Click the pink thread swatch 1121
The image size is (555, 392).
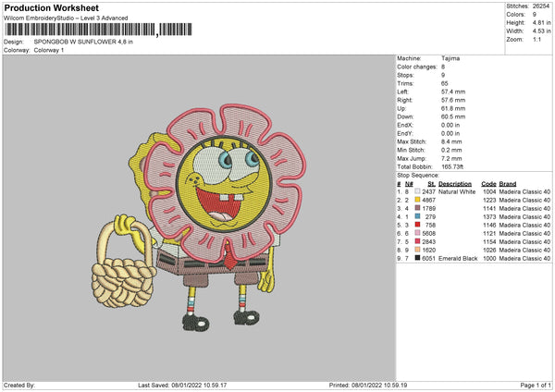(x=417, y=233)
